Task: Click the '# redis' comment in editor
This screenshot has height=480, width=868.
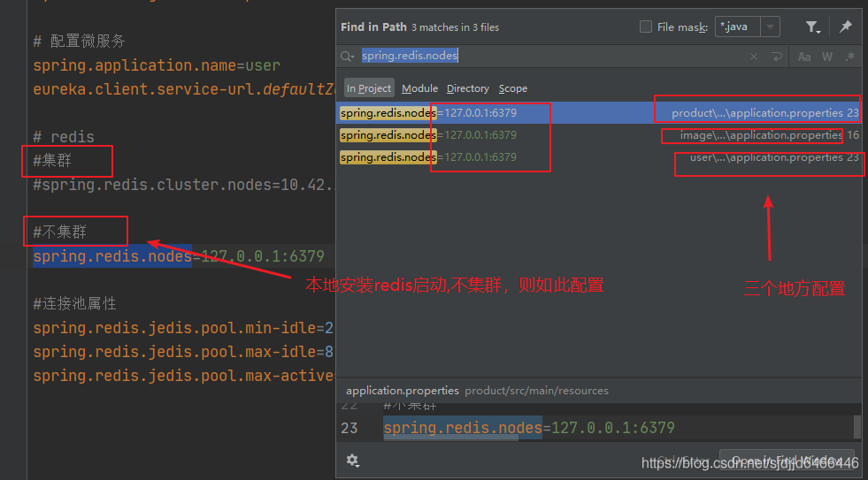Action: [64, 137]
